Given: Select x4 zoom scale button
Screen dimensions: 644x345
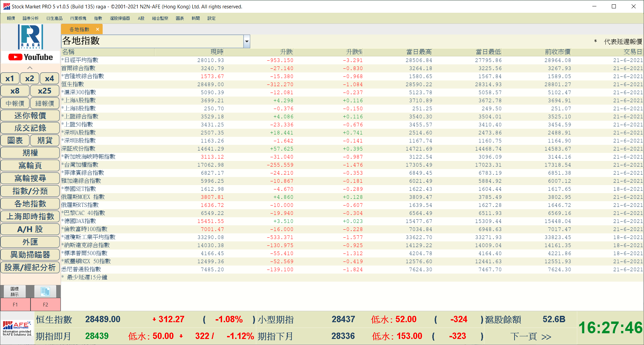Looking at the screenshot, I should (x=49, y=78).
